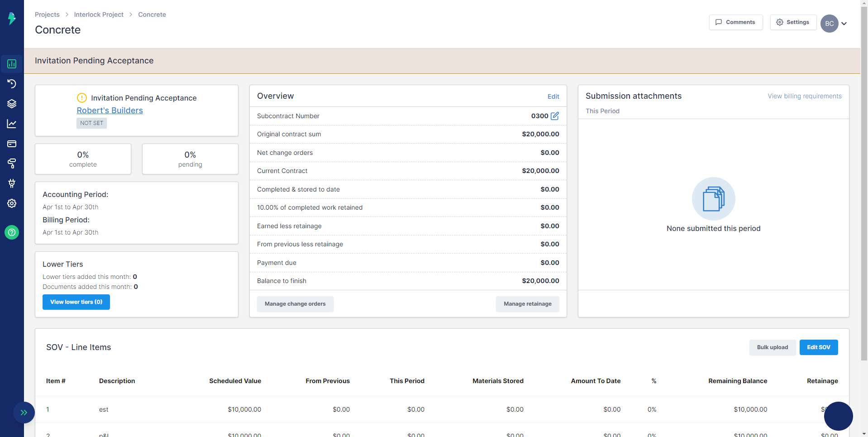Click the '0% complete' card
The width and height of the screenshot is (868, 437).
click(83, 159)
